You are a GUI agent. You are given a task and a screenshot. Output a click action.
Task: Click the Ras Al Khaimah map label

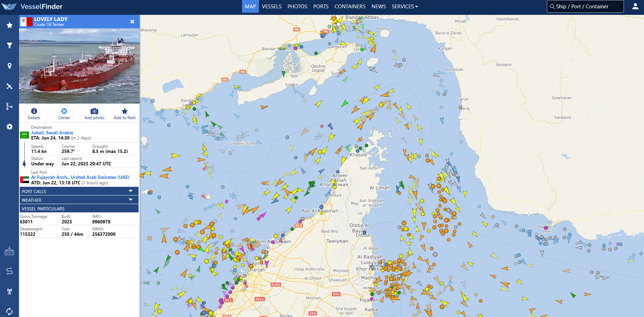click(320, 211)
